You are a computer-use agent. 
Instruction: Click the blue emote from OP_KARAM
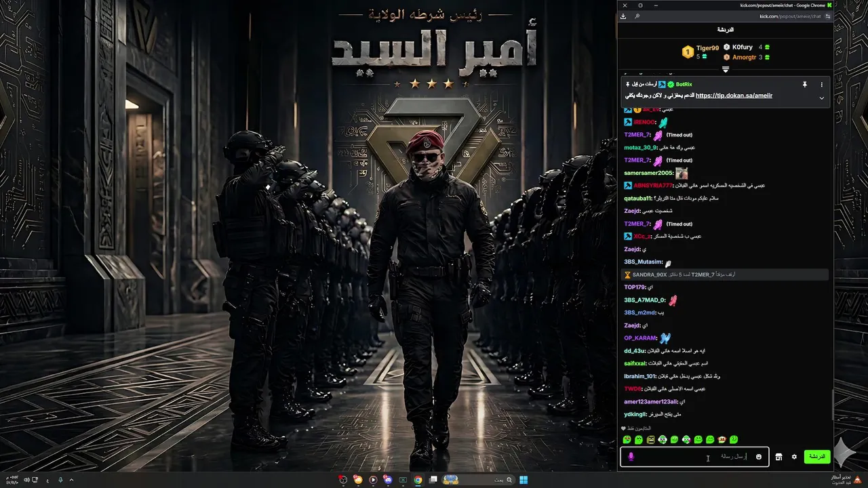(665, 338)
